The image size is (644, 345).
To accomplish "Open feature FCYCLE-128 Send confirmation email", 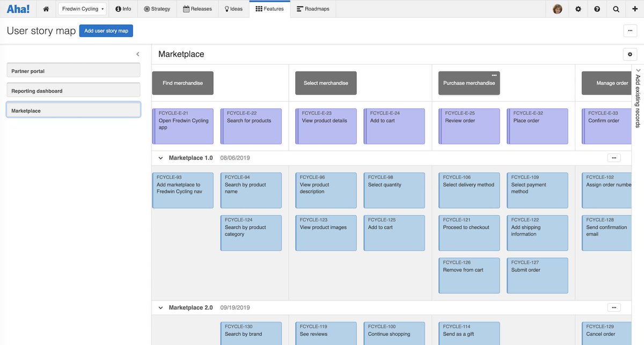I will [607, 233].
